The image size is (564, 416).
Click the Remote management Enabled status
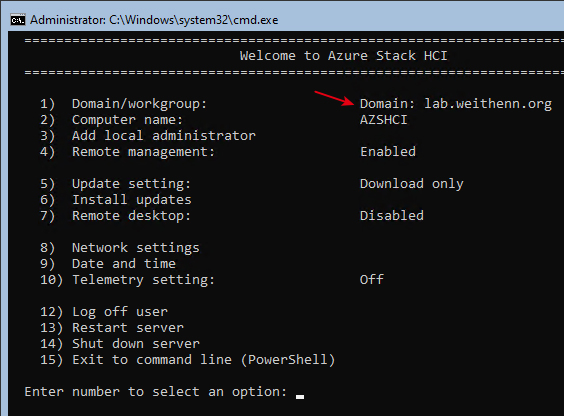click(388, 151)
